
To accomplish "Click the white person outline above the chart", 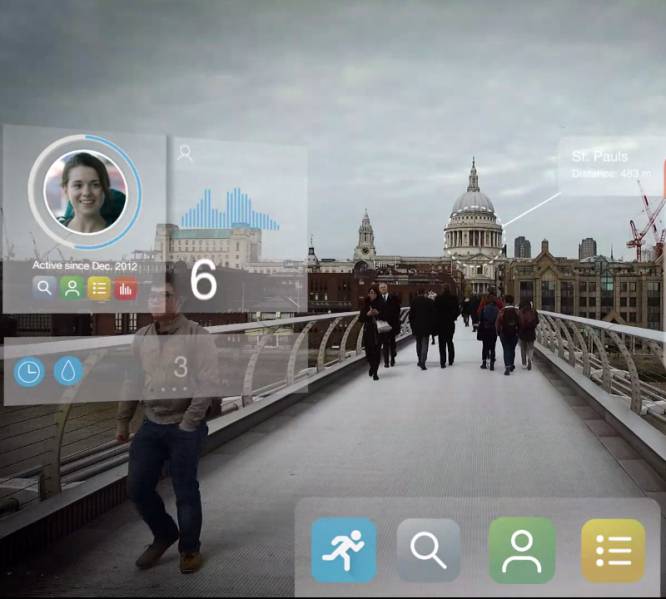I will [185, 153].
